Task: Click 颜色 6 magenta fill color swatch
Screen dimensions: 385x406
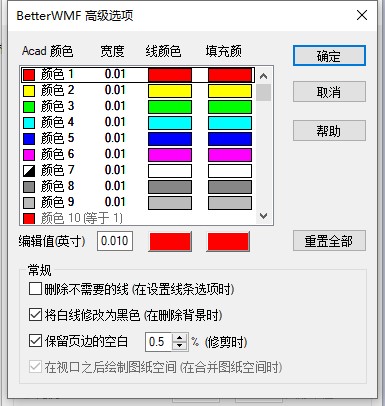Action: click(230, 155)
